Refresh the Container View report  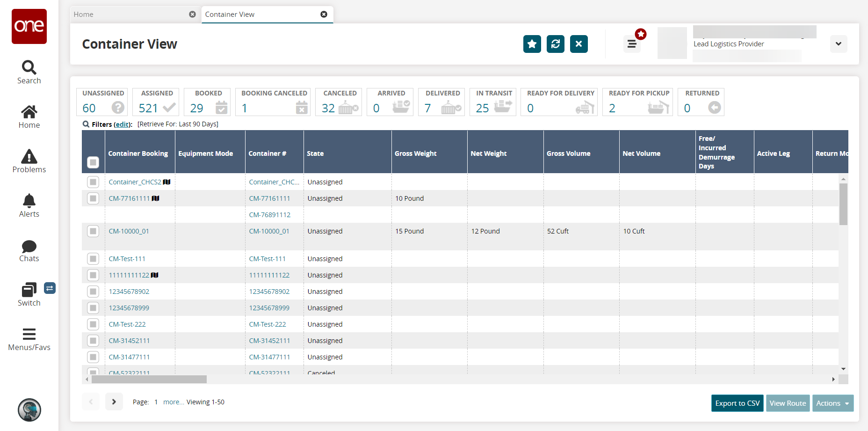(555, 44)
